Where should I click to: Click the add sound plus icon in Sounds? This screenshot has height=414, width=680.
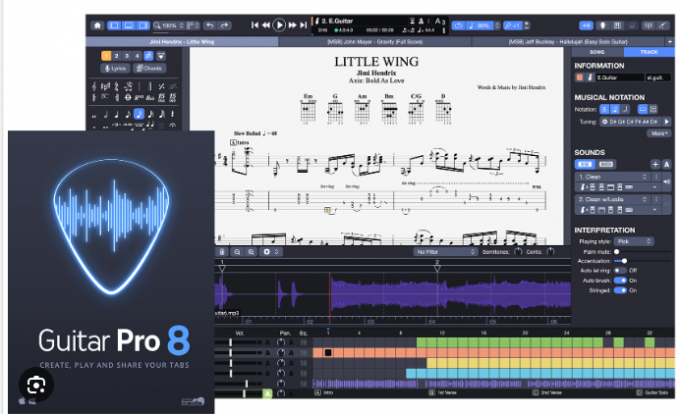(654, 163)
